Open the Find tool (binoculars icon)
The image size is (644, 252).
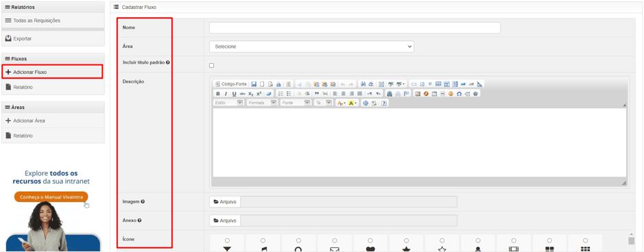pyautogui.click(x=363, y=84)
